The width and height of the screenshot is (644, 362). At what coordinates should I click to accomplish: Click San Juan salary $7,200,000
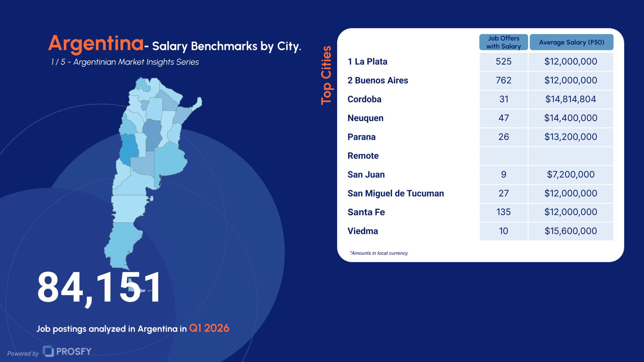pos(571,175)
